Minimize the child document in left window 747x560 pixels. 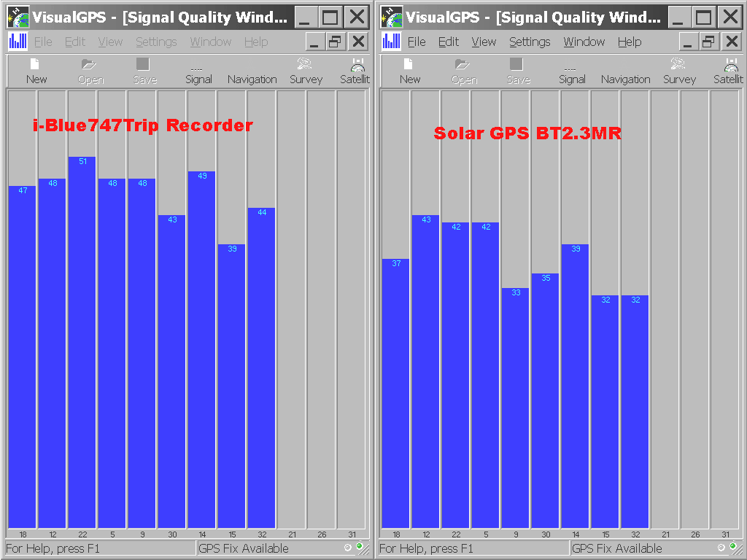point(314,42)
